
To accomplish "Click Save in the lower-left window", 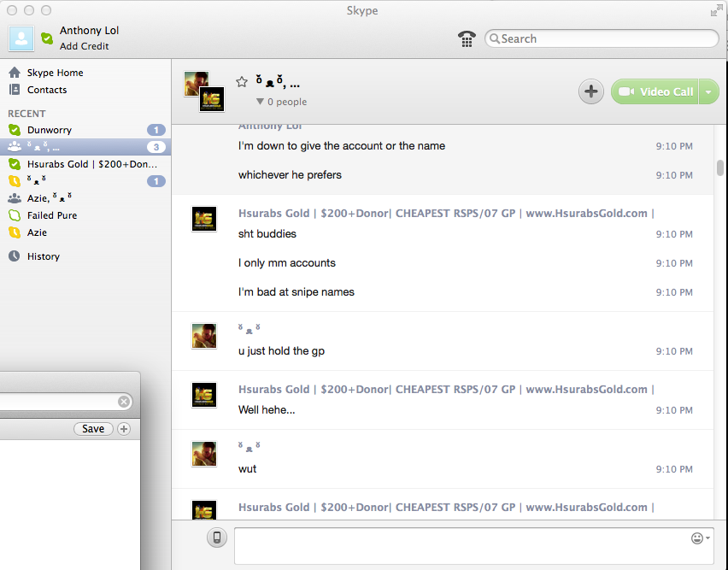I will (x=93, y=429).
